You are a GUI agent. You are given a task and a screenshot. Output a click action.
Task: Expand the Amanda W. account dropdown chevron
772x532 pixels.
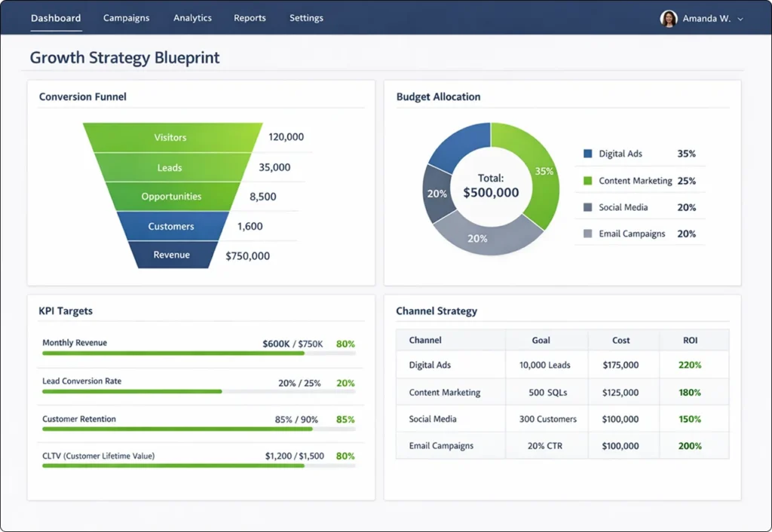[x=740, y=20]
